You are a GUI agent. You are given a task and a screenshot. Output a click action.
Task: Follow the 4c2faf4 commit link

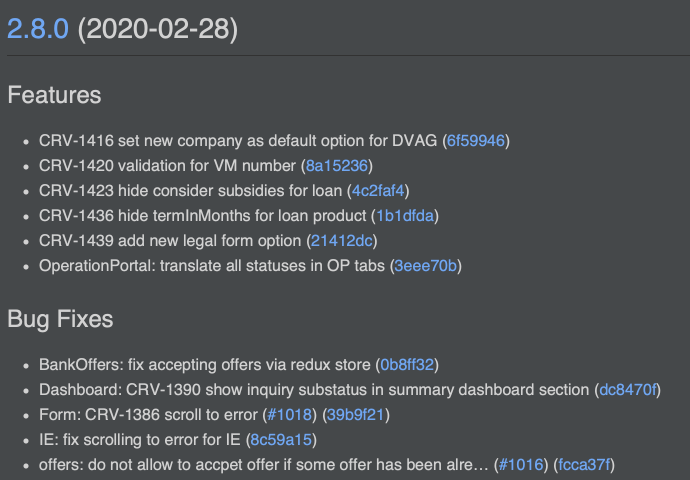pyautogui.click(x=380, y=191)
